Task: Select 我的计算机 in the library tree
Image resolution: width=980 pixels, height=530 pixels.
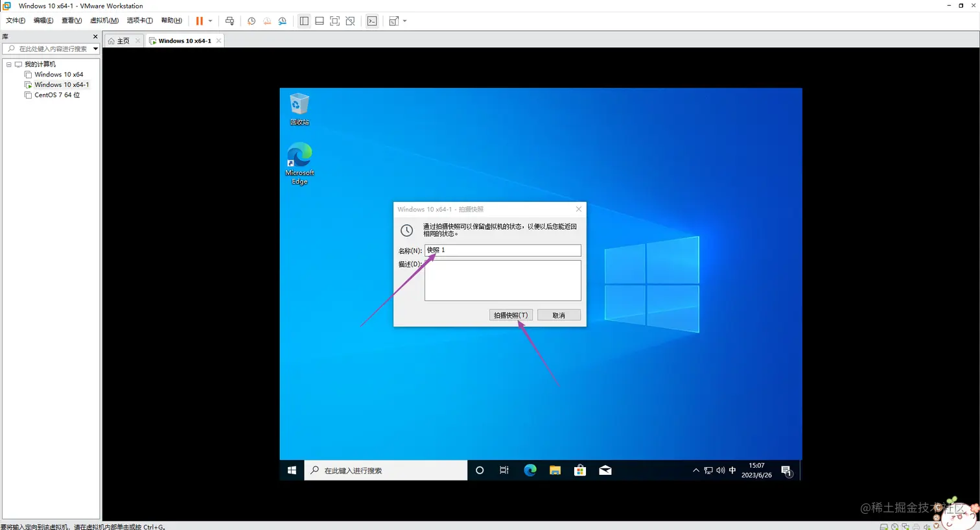Action: pos(40,64)
